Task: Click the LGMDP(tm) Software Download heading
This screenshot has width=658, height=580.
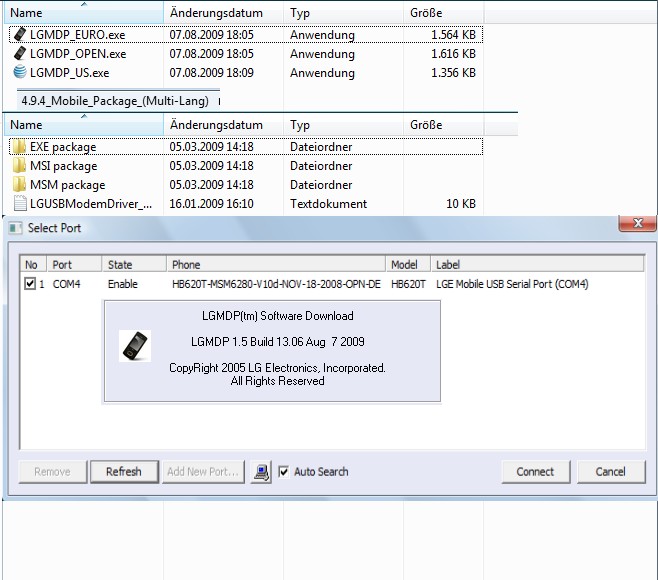Action: [x=277, y=316]
